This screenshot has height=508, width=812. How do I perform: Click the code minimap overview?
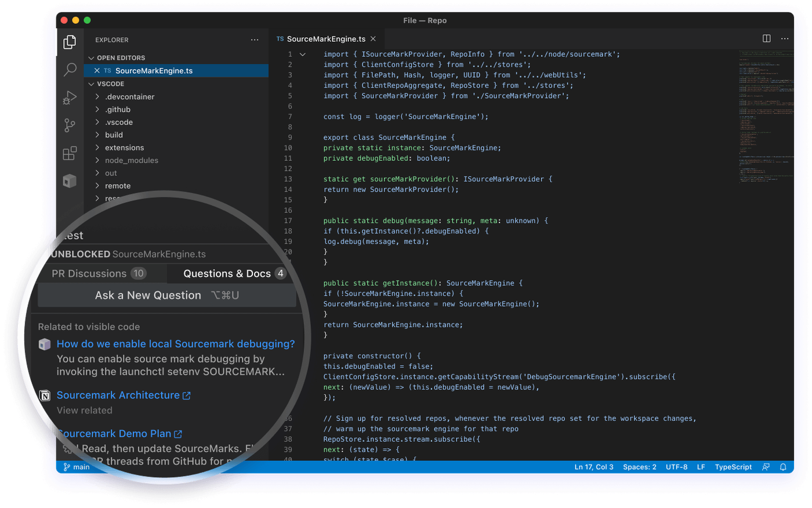tap(766, 116)
